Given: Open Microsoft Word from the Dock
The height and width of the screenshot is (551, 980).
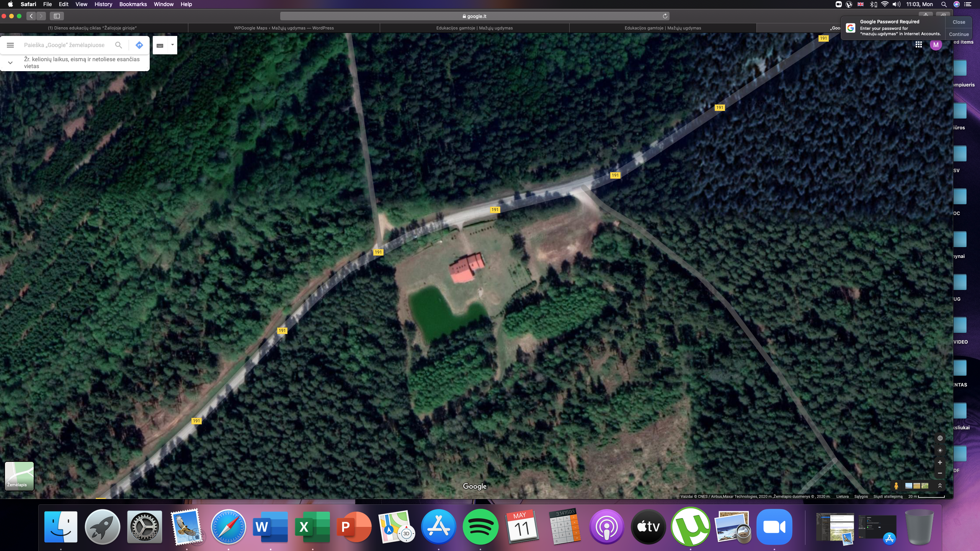Looking at the screenshot, I should point(270,527).
